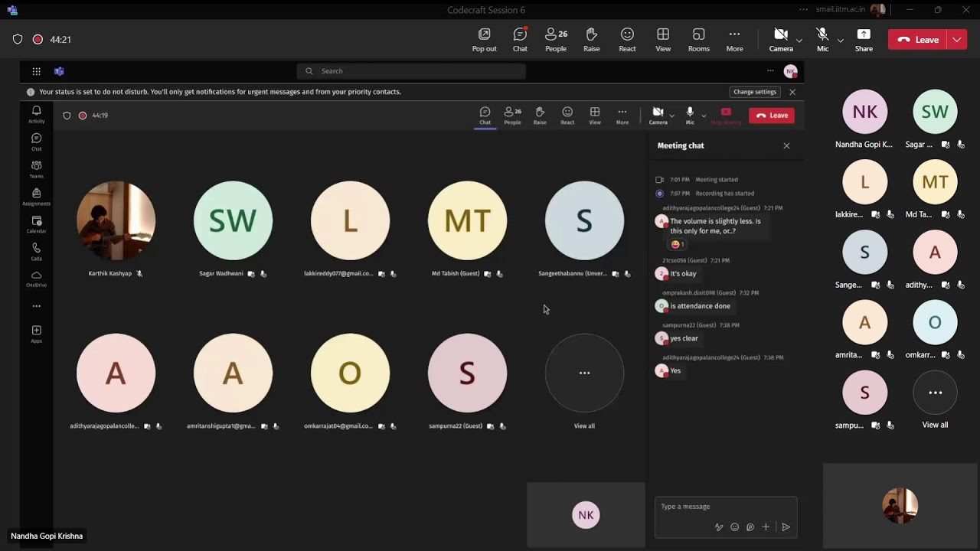Expand mic options arrow in top toolbar

tap(841, 40)
